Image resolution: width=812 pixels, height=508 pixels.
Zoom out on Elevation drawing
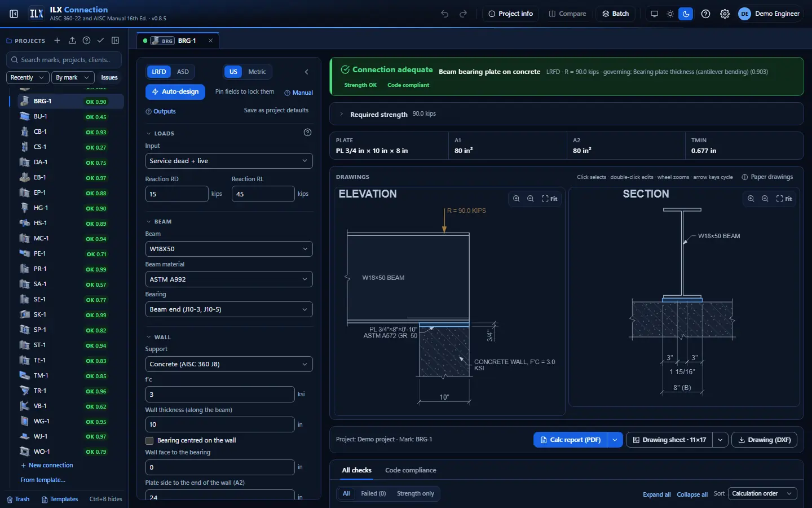(530, 199)
